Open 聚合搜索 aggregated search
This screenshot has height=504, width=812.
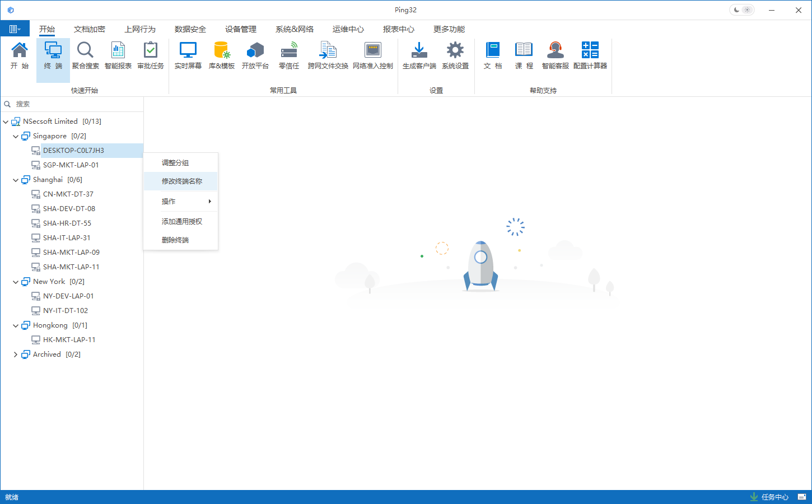pyautogui.click(x=85, y=55)
